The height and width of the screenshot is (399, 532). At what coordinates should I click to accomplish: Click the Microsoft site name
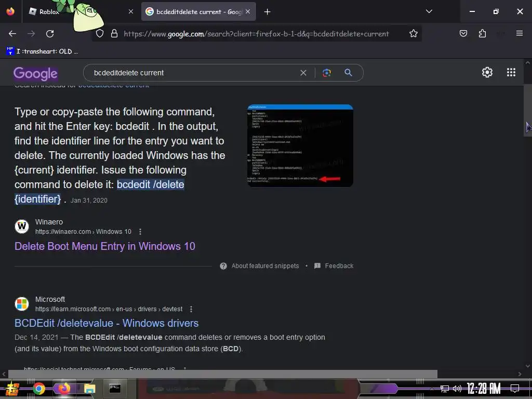pos(50,300)
